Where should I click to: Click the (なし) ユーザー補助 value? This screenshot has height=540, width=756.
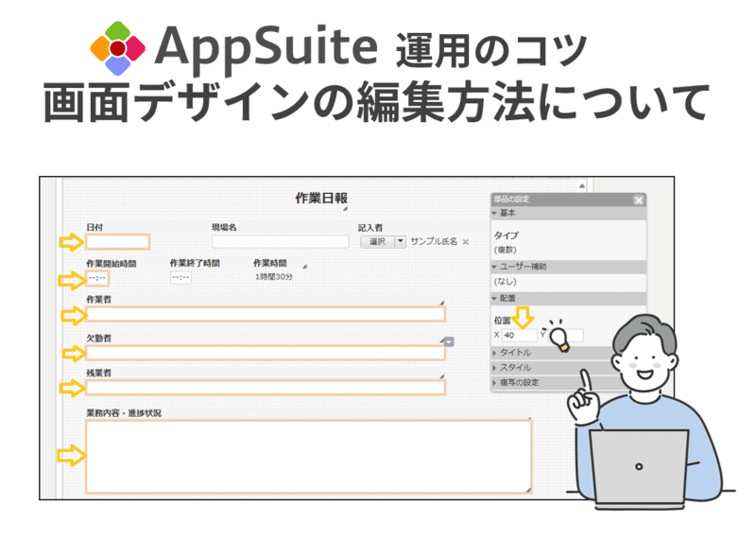coord(506,281)
